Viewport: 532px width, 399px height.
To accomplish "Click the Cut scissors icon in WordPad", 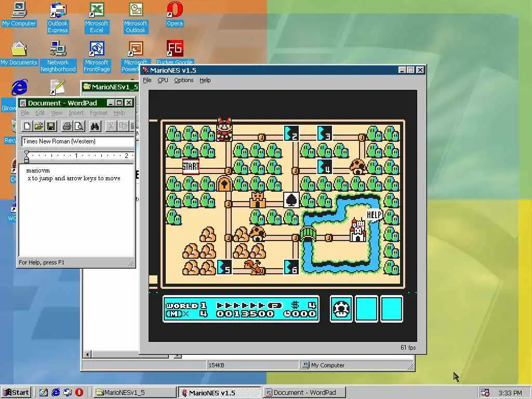I will 111,126.
